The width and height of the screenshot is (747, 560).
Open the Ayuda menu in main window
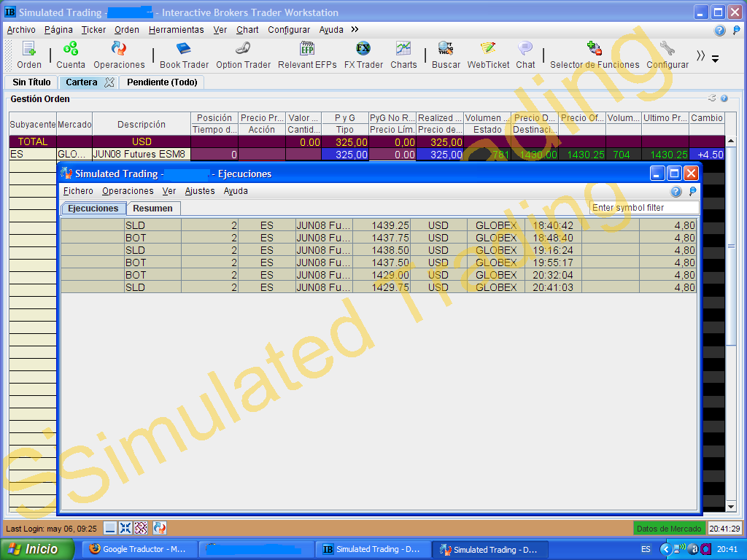[x=331, y=29]
